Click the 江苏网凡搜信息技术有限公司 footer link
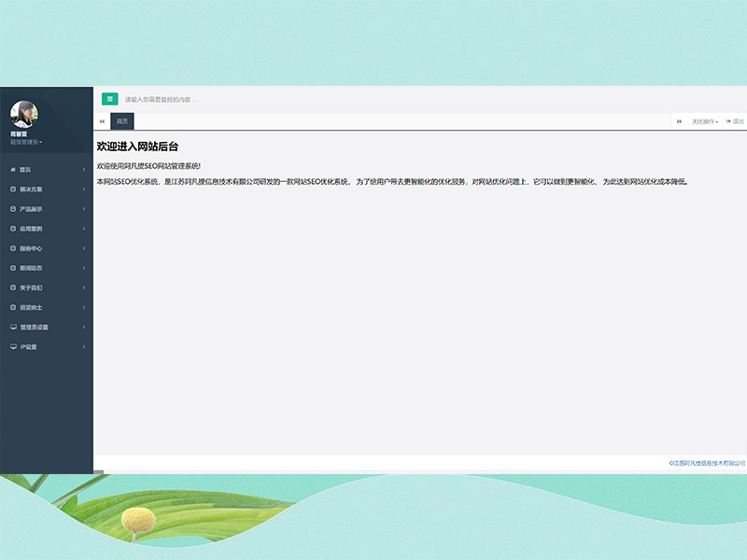 point(707,463)
